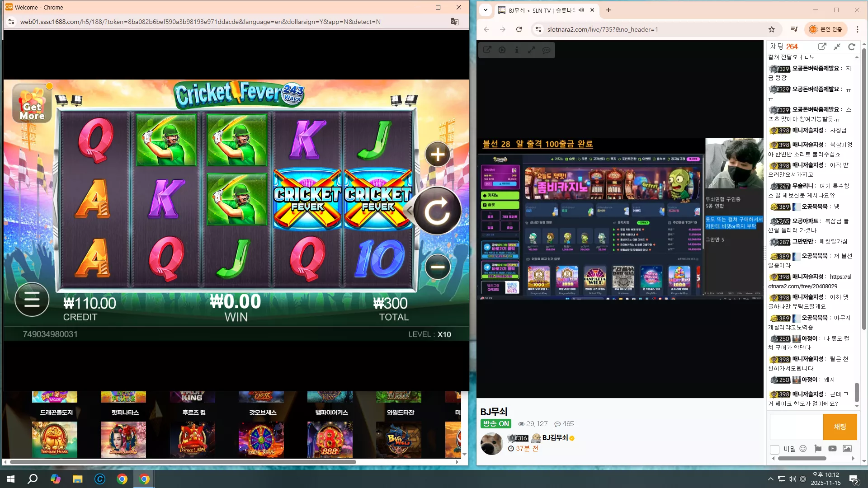The height and width of the screenshot is (488, 868).
Task: View site information for web01.sssc1688.com
Action: (x=12, y=22)
